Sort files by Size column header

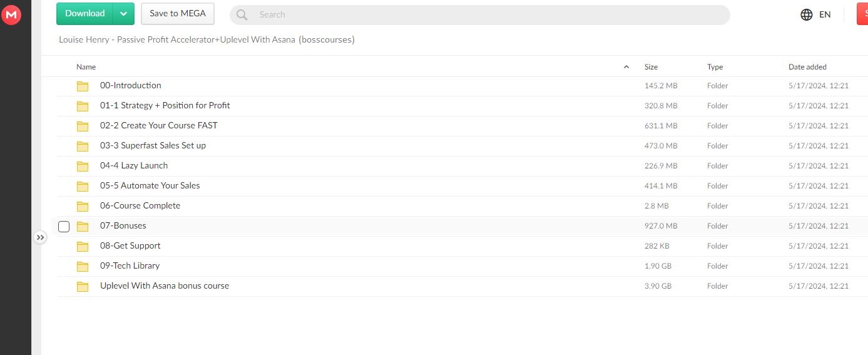(651, 67)
